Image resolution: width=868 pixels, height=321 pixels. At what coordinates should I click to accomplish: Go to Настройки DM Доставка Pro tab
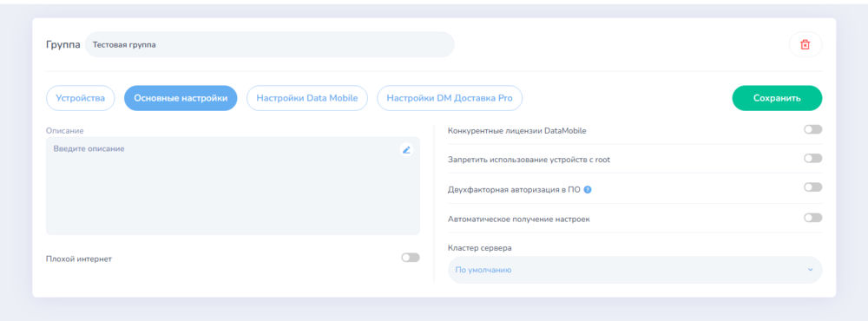tap(450, 98)
